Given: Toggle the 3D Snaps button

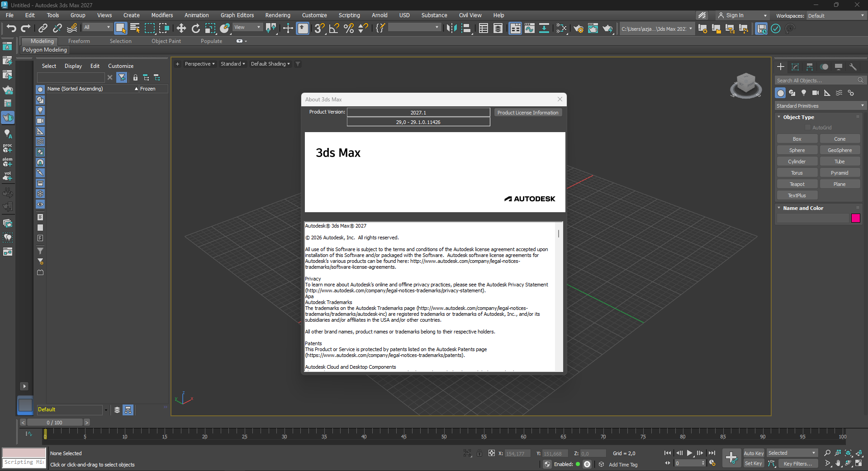Looking at the screenshot, I should (320, 29).
